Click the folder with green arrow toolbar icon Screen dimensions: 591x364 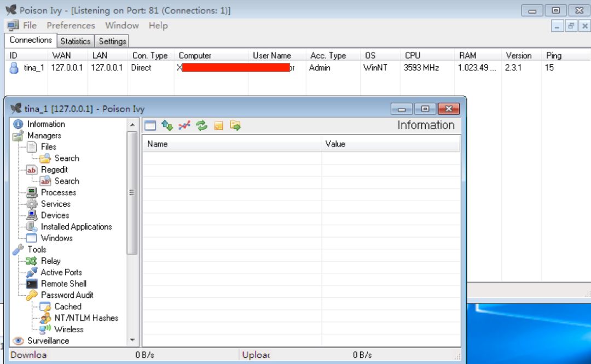click(x=235, y=125)
